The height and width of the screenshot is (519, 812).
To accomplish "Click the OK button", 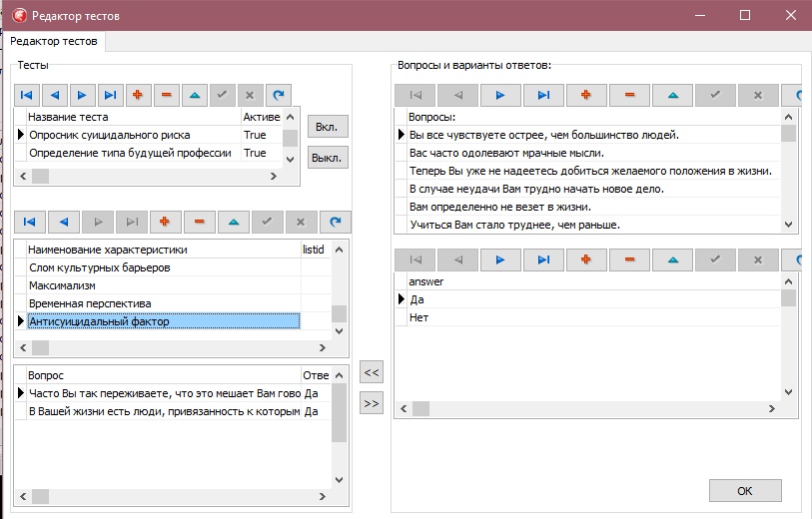I will point(744,491).
